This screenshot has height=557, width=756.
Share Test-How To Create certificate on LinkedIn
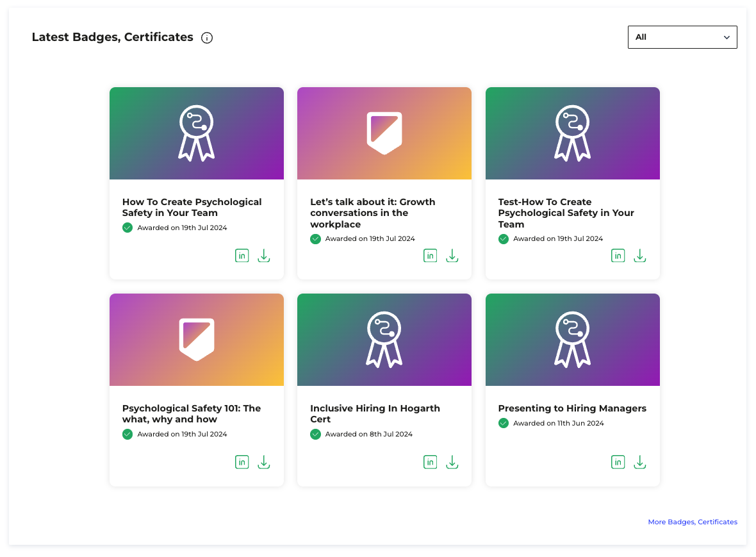click(x=618, y=256)
